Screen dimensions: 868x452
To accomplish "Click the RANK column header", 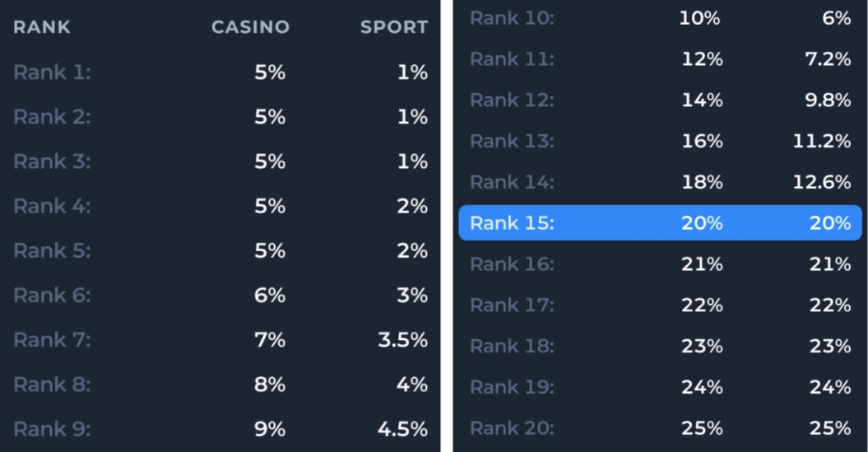I will pos(42,27).
